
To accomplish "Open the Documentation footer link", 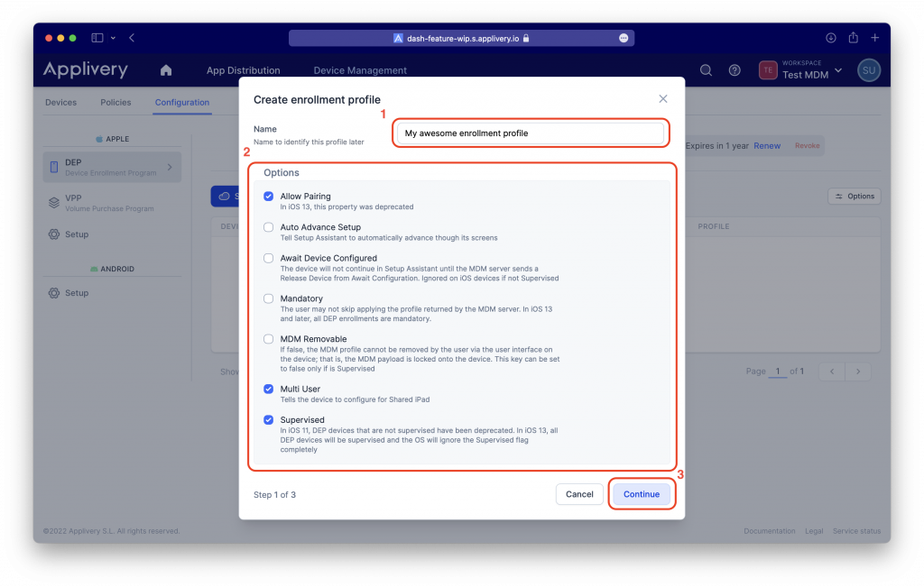I will click(769, 531).
